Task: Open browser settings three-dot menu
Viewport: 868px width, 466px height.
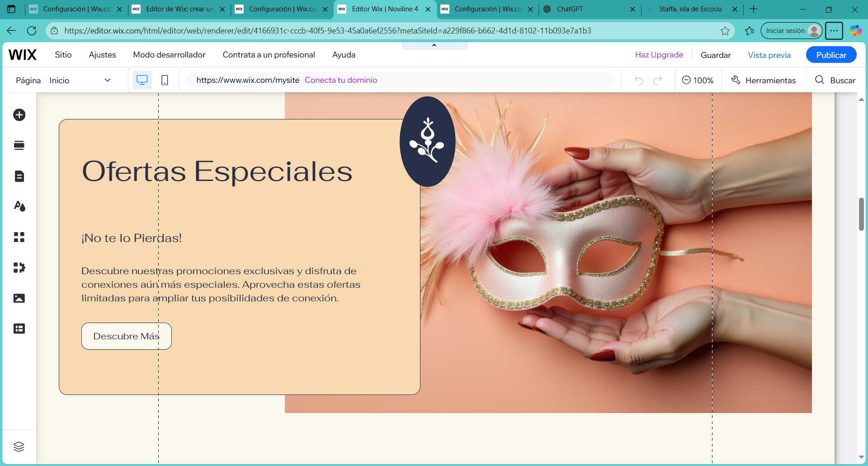Action: pos(834,31)
